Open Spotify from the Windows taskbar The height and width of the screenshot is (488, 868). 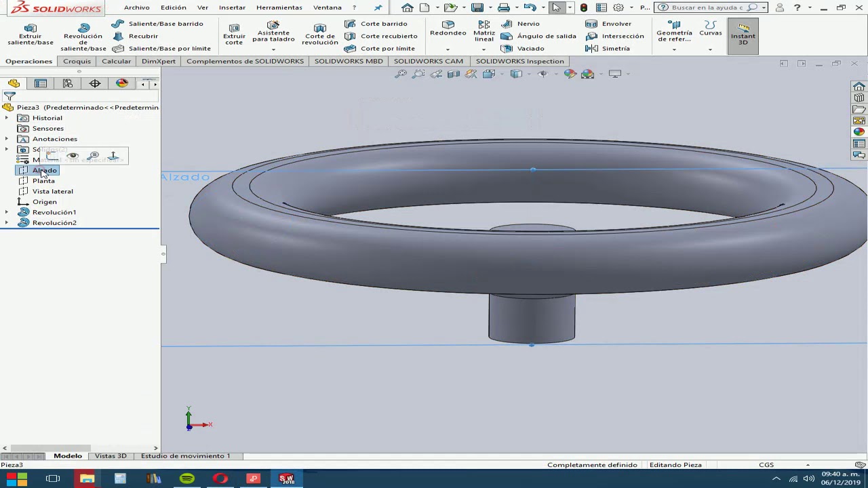pyautogui.click(x=186, y=479)
